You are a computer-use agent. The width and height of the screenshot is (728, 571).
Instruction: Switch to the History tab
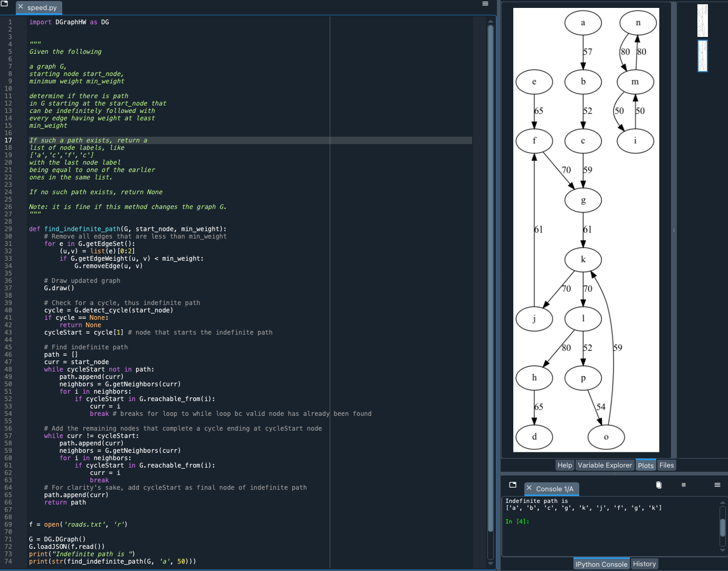[644, 564]
